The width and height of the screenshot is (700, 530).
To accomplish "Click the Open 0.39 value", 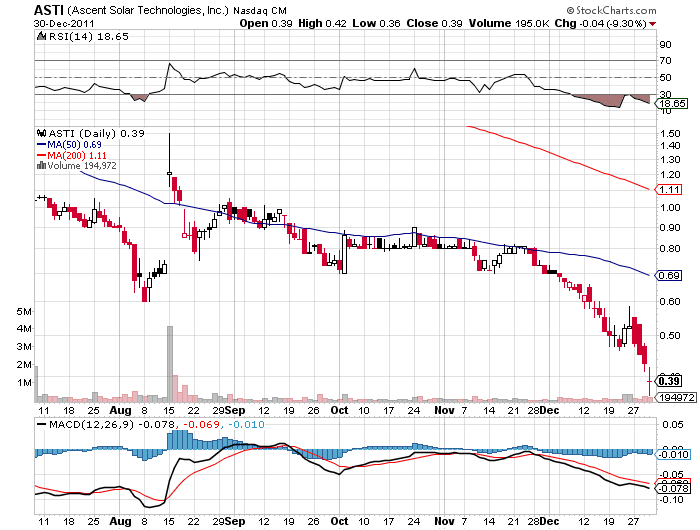I will (x=266, y=23).
